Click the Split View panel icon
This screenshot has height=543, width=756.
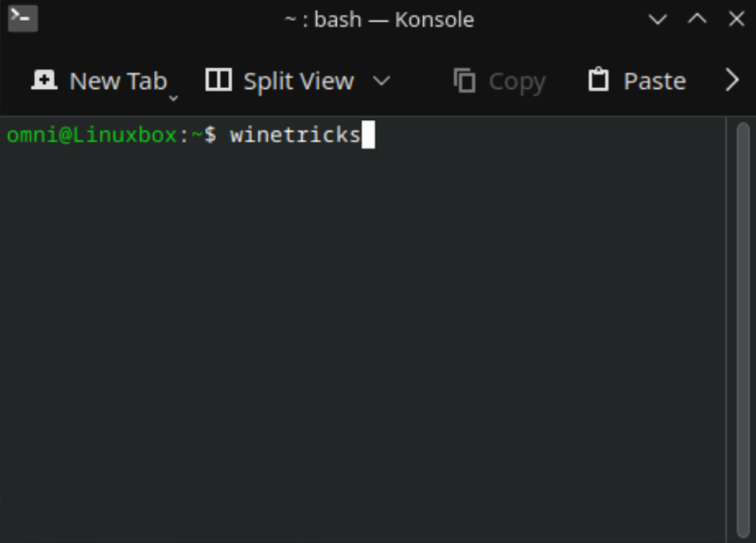click(219, 80)
